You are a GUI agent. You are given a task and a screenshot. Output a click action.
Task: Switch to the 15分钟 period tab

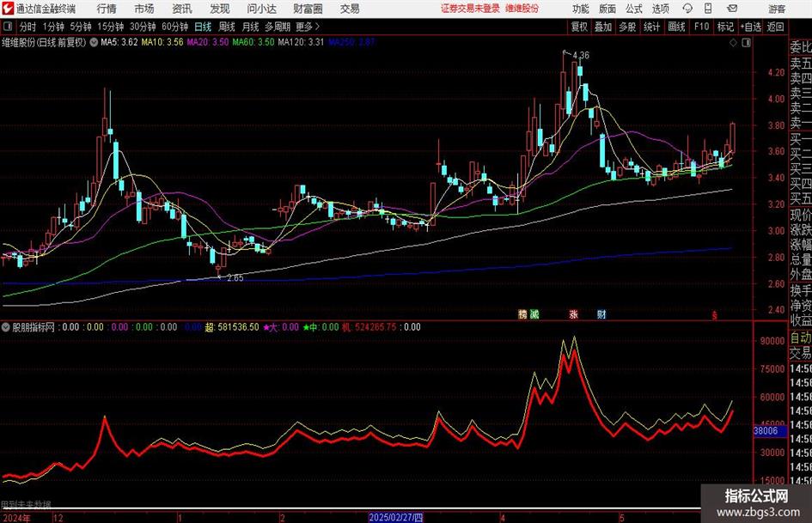(111, 27)
